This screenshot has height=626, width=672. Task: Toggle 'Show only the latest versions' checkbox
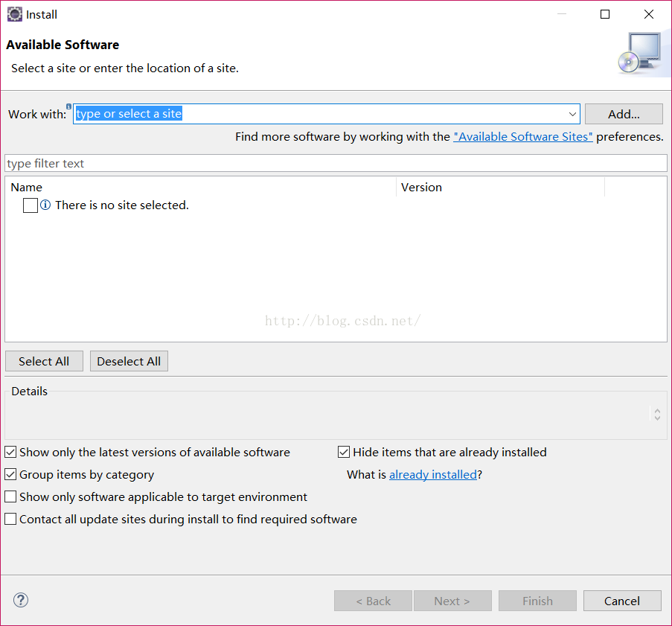(10, 452)
